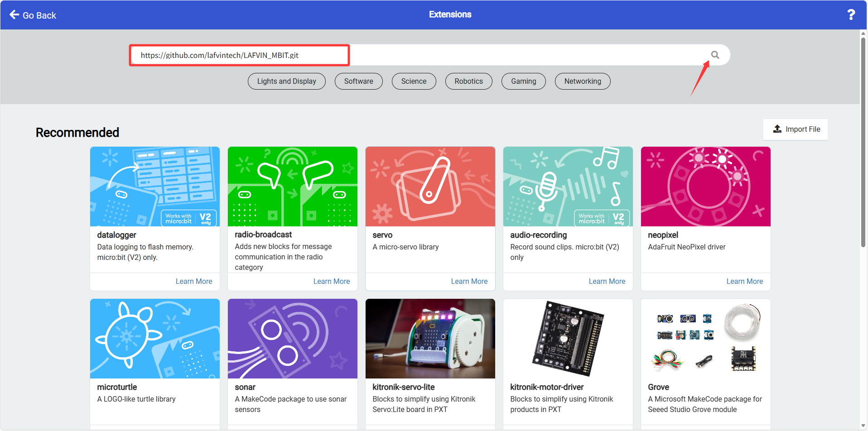Image resolution: width=868 pixels, height=431 pixels.
Task: Open the datalogger extension image
Action: [x=155, y=187]
